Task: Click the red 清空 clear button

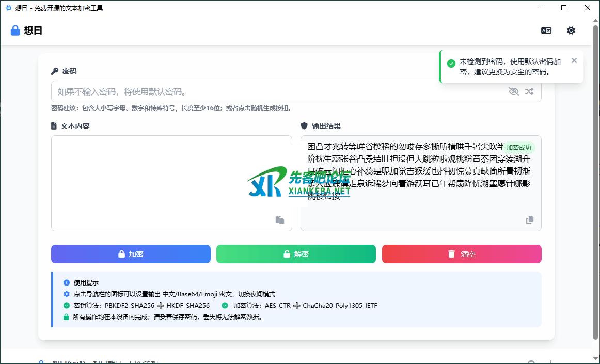Action: [x=462, y=254]
